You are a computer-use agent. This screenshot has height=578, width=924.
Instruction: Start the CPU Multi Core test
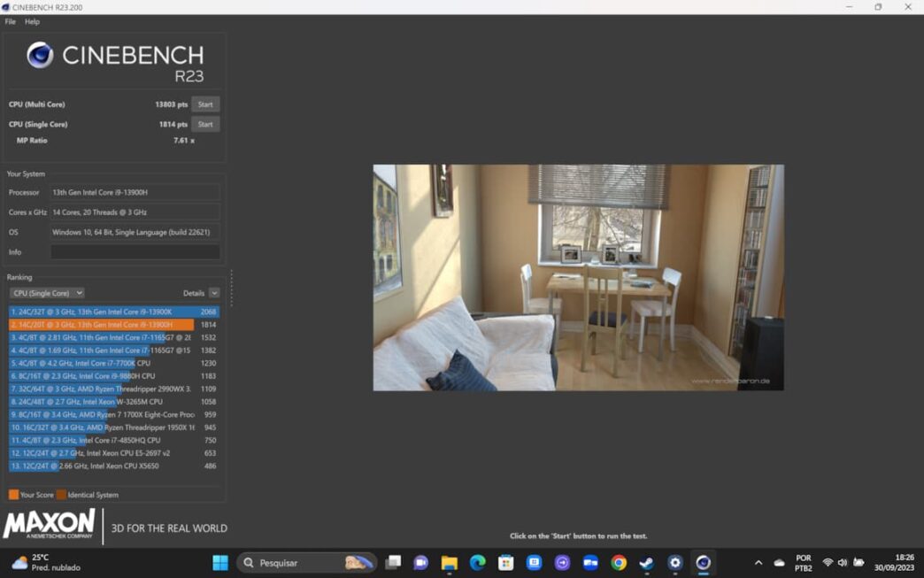(x=205, y=104)
